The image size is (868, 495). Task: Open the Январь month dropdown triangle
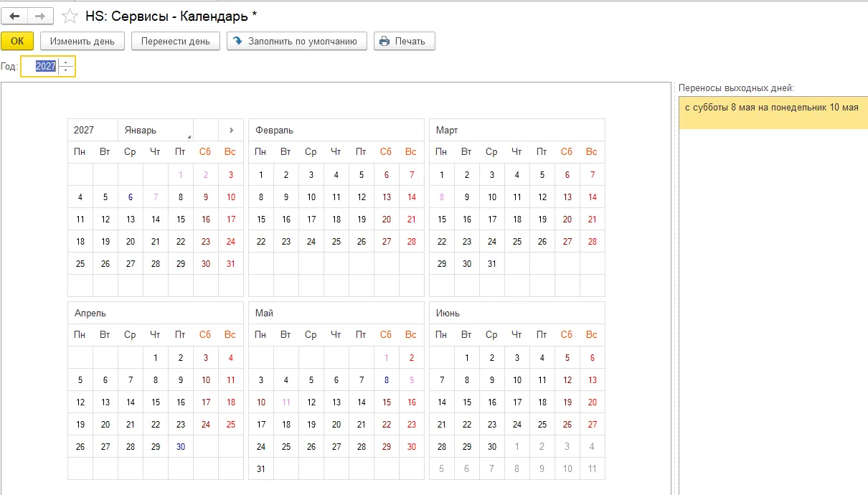click(x=189, y=136)
